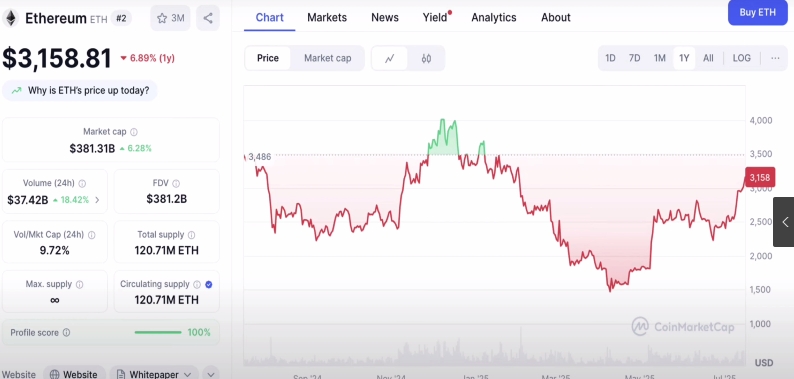Toggle the LOG scale option

point(741,58)
